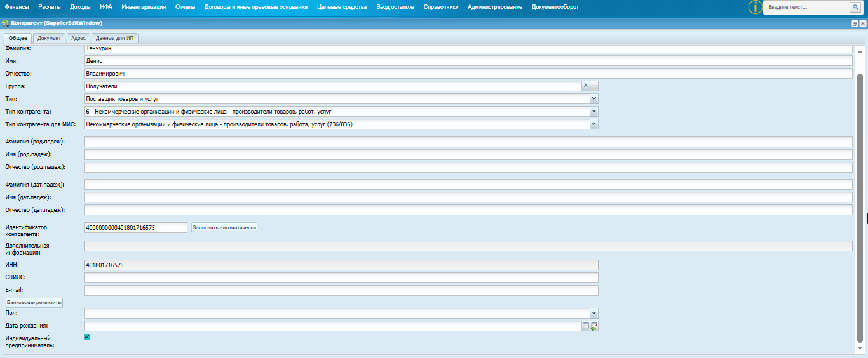Click the Группа field showing Получатели

pos(332,86)
